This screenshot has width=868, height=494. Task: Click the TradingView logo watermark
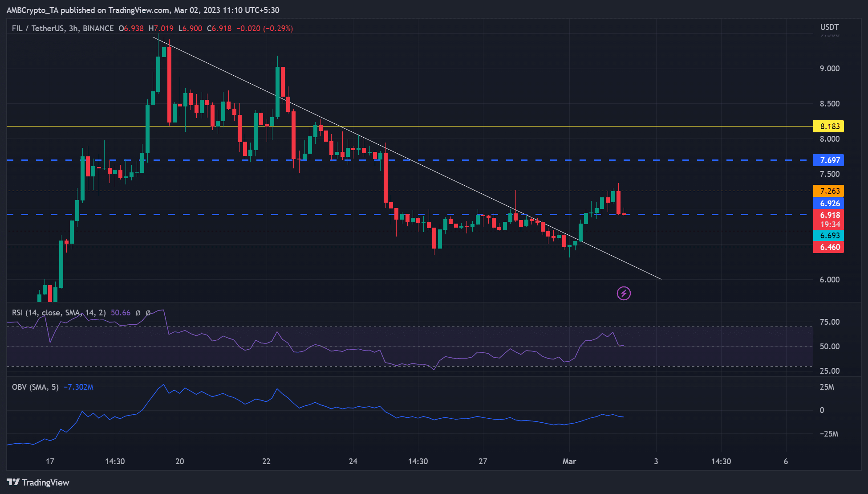(38, 482)
